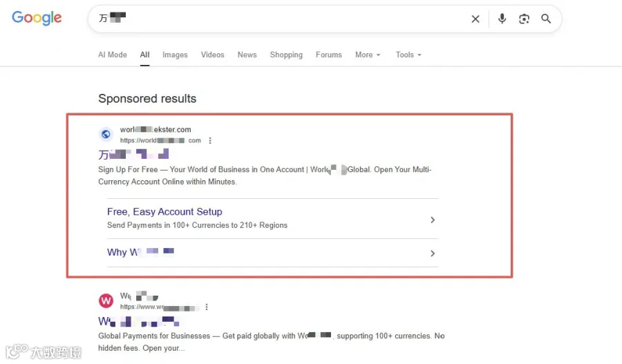Click 'Send Payments in 100+ Currencies' text
This screenshot has height=364, width=622.
pos(197,225)
